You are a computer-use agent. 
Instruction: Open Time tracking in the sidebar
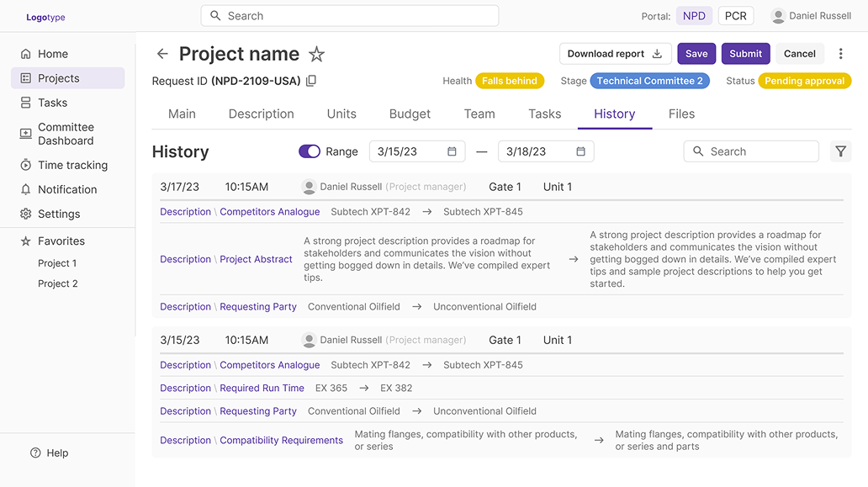coord(72,165)
